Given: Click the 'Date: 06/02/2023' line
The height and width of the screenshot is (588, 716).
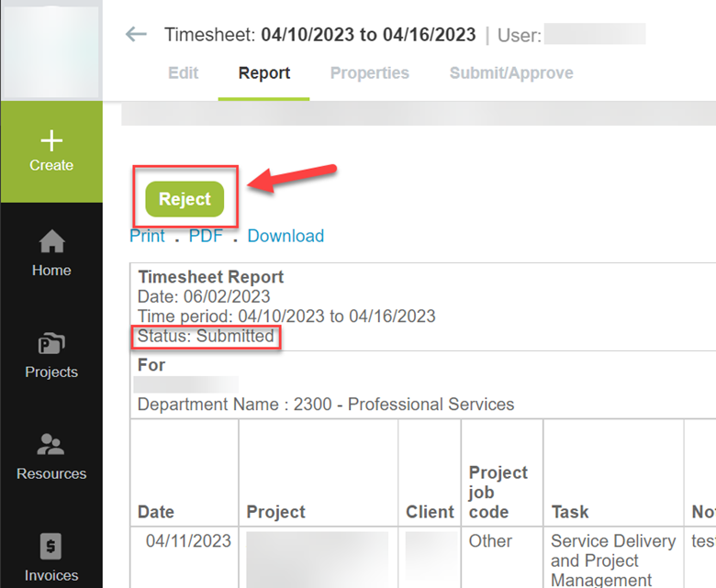Looking at the screenshot, I should pos(204,296).
